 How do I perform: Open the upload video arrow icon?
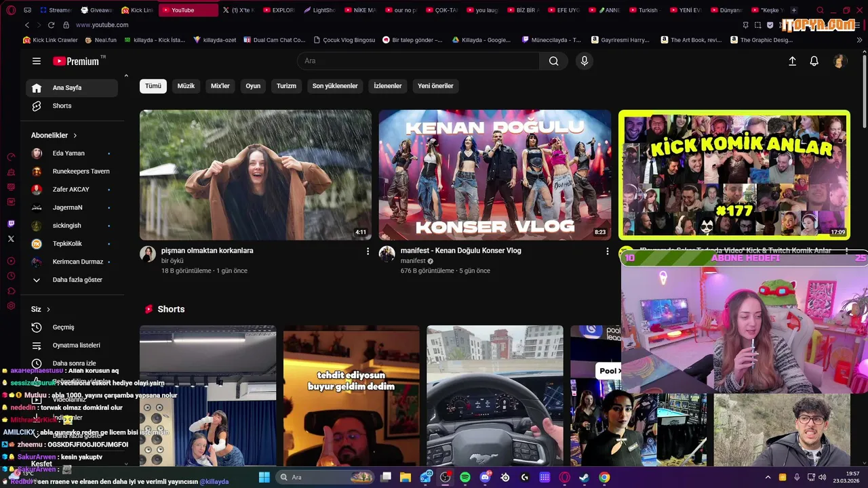[x=792, y=61]
